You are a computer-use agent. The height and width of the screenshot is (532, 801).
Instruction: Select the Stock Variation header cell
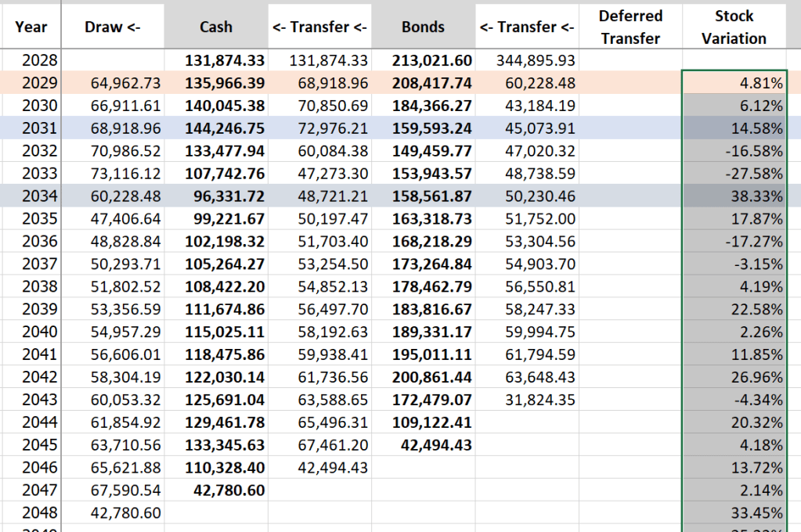(x=734, y=27)
